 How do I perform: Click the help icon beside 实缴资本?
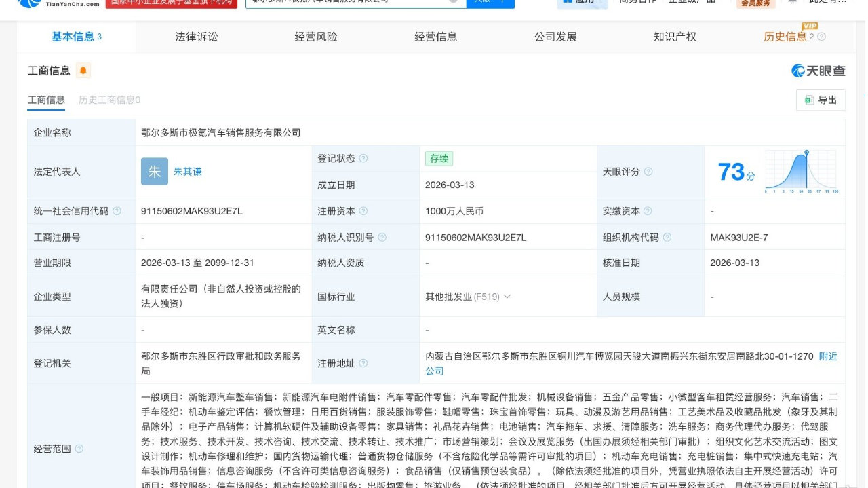(648, 211)
